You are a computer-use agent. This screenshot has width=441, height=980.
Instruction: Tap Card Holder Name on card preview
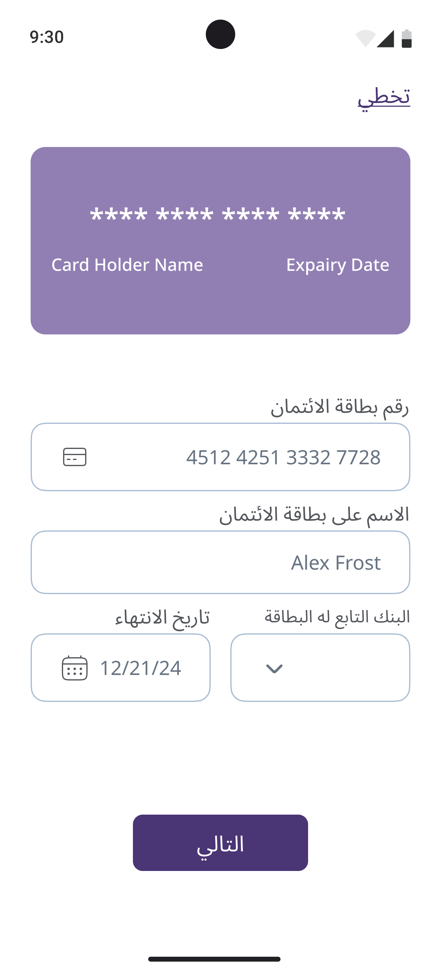pos(127,265)
